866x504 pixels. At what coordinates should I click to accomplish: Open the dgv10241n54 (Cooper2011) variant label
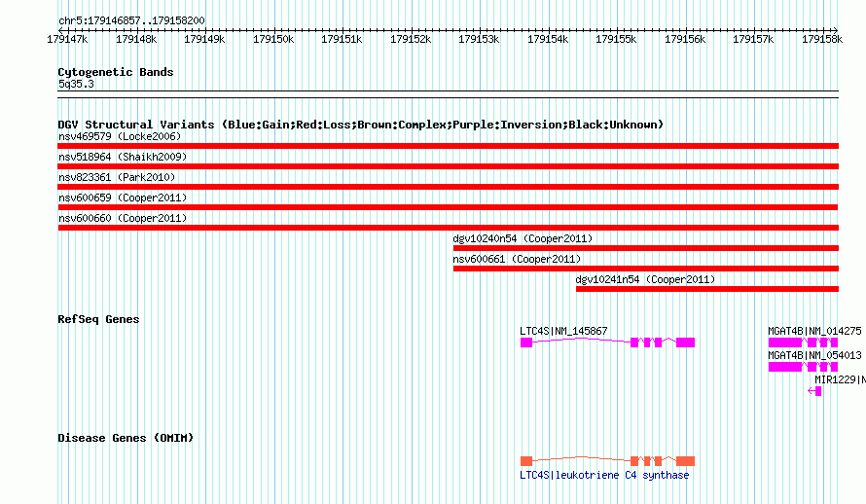click(x=645, y=279)
